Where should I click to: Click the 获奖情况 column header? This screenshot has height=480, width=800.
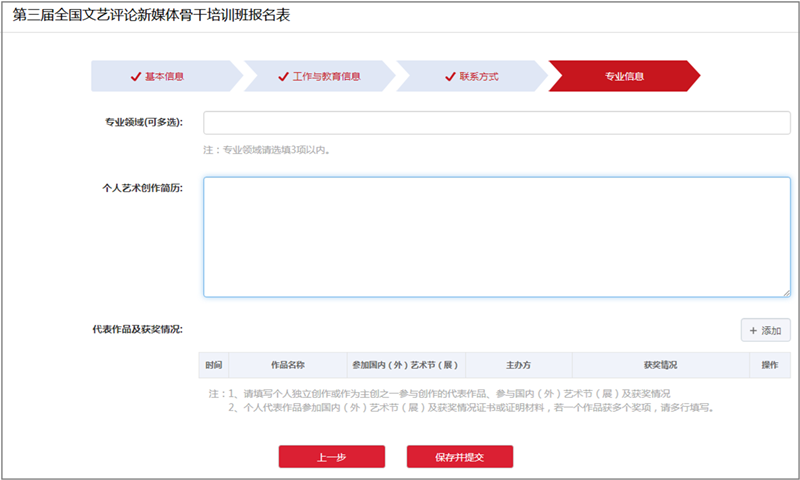(660, 365)
